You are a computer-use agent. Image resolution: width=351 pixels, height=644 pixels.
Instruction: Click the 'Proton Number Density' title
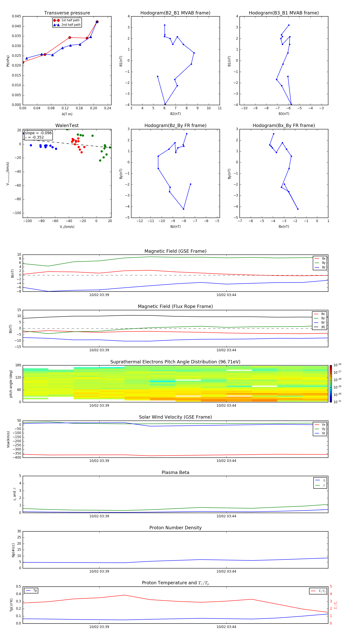coord(175,528)
